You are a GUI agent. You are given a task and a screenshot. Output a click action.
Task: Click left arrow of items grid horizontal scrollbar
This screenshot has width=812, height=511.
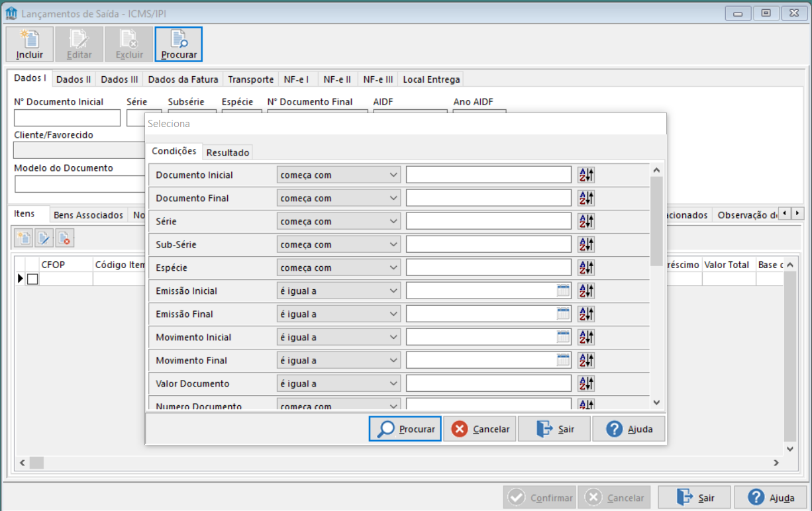(22, 463)
